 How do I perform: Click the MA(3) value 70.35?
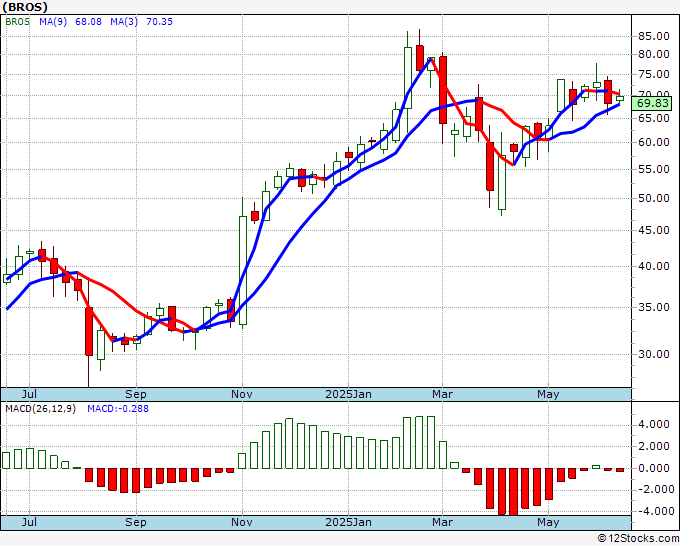[159, 22]
